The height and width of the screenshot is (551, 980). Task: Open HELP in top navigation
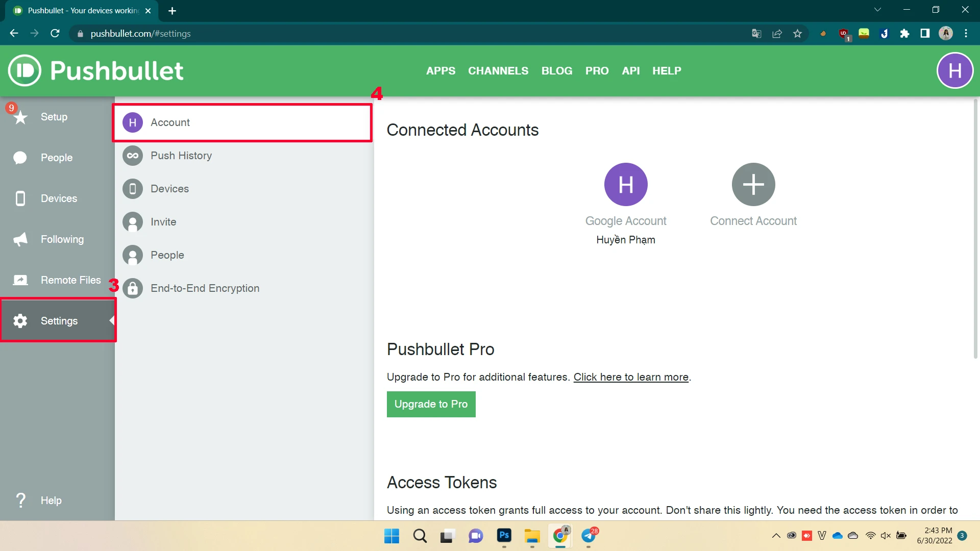[667, 71]
